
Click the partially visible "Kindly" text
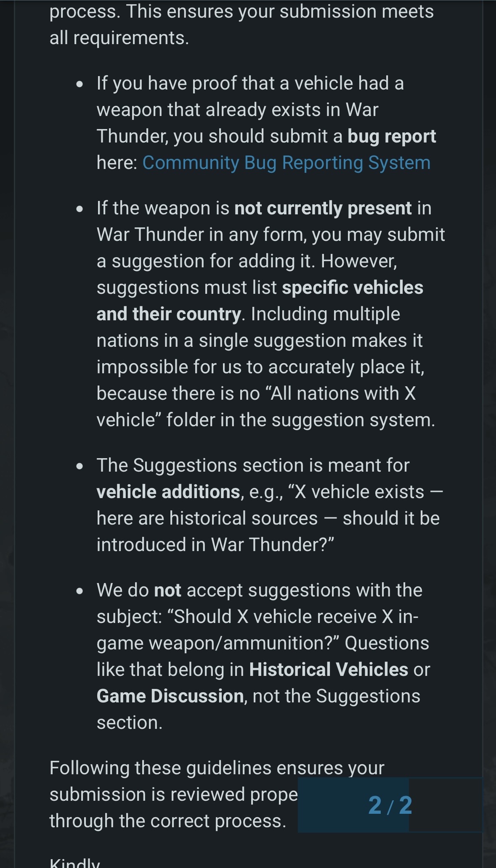pyautogui.click(x=75, y=864)
